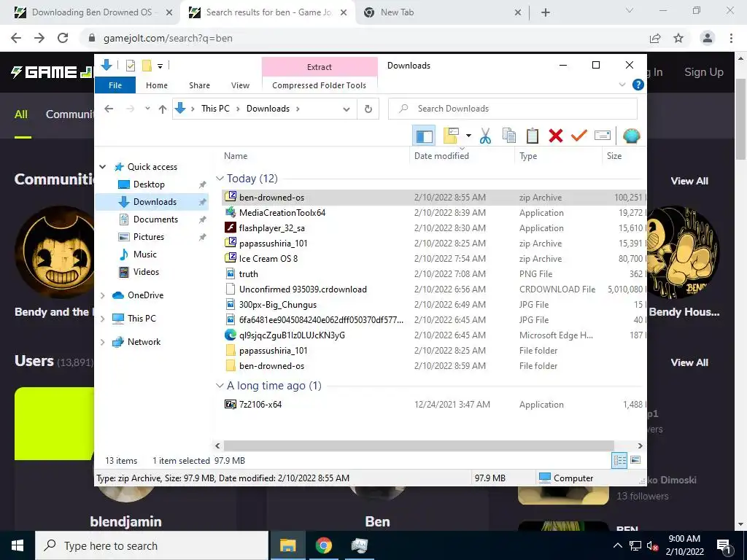Select the Music folder icon in the sidebar
Image resolution: width=747 pixels, height=560 pixels.
click(124, 254)
